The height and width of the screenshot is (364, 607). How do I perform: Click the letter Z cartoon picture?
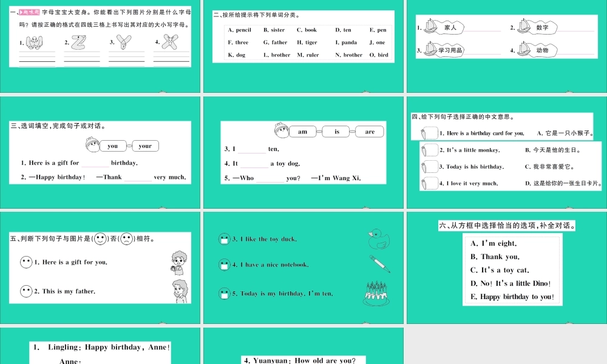coord(78,42)
